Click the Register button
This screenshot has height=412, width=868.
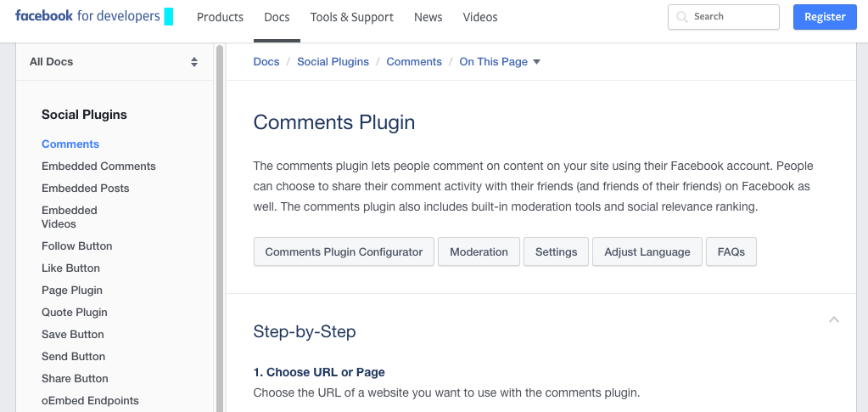coord(825,17)
